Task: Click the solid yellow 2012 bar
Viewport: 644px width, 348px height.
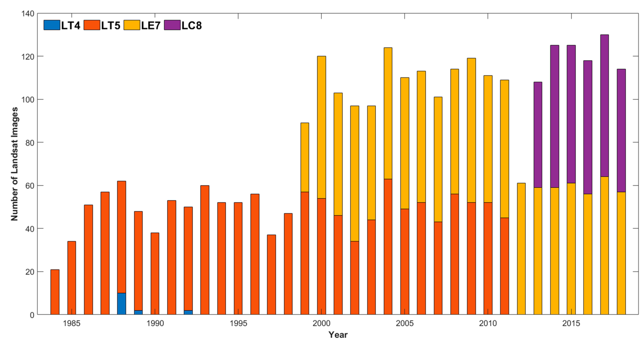Action: [521, 248]
